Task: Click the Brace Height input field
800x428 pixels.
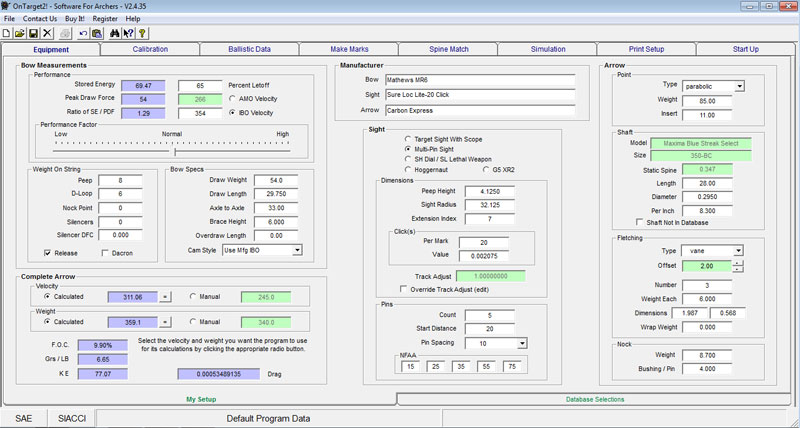Action: 276,222
